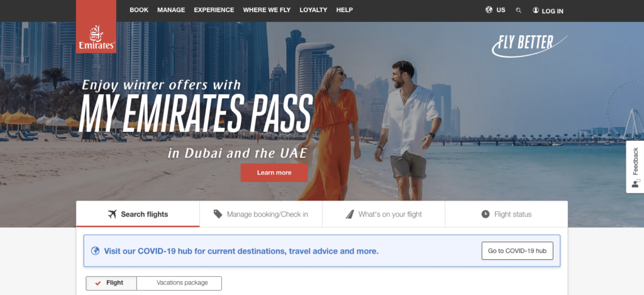This screenshot has height=295, width=644.
Task: Click the Fly Better logo graphic
Action: click(530, 45)
